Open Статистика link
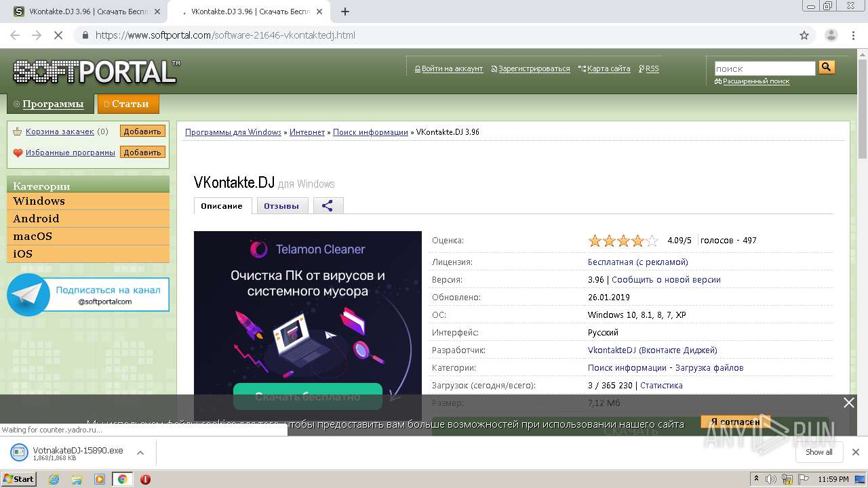868x488 pixels. [661, 386]
